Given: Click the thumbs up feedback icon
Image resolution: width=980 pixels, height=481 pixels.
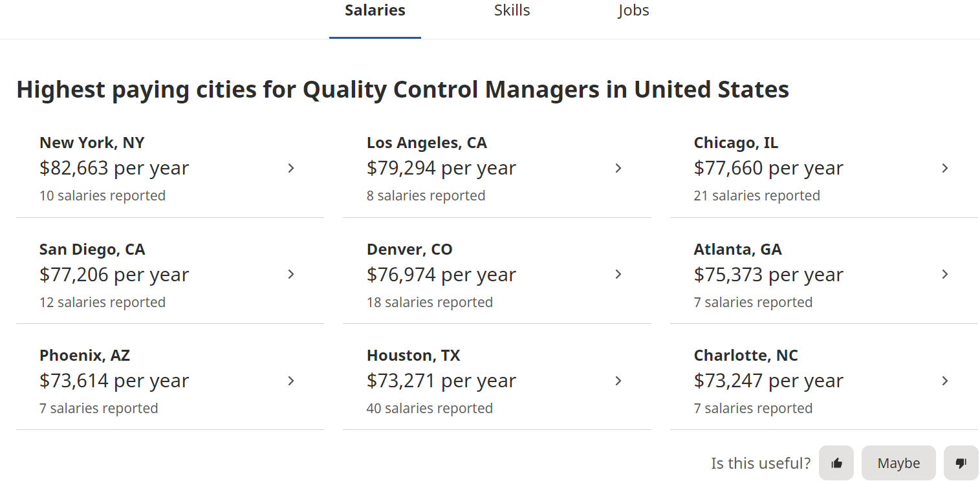Looking at the screenshot, I should click(x=836, y=463).
